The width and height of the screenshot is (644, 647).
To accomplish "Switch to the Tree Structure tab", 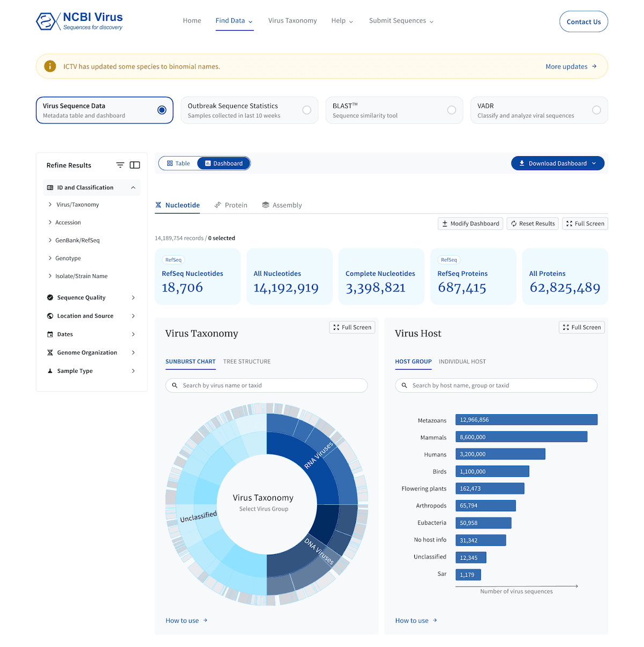I will coord(247,362).
